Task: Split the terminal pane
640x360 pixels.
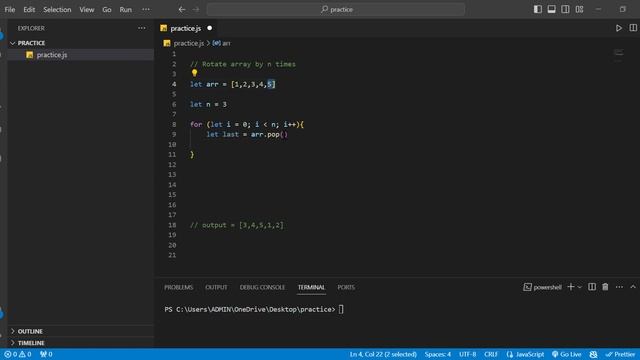Action: click(592, 287)
